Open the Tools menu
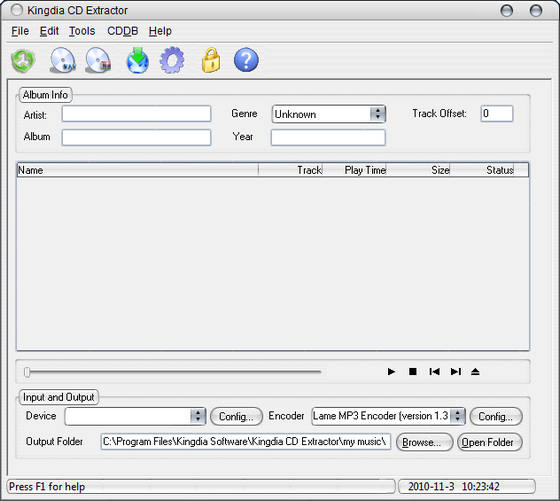 click(82, 31)
